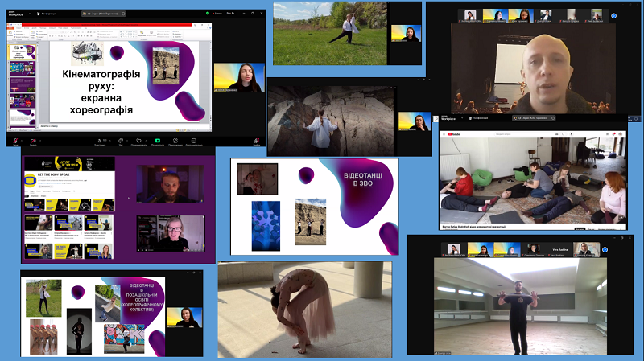Open reactions heart icon in Zoom toolbar
The width and height of the screenshot is (644, 361).
click(138, 142)
